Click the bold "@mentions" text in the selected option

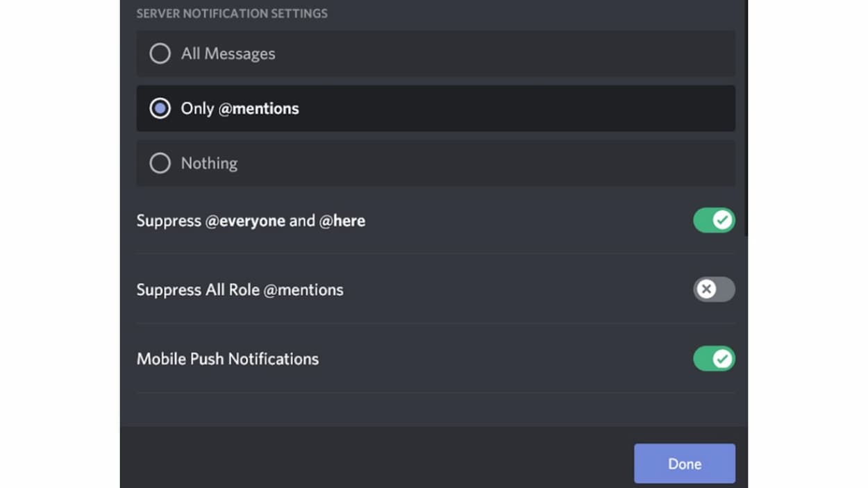click(x=259, y=108)
